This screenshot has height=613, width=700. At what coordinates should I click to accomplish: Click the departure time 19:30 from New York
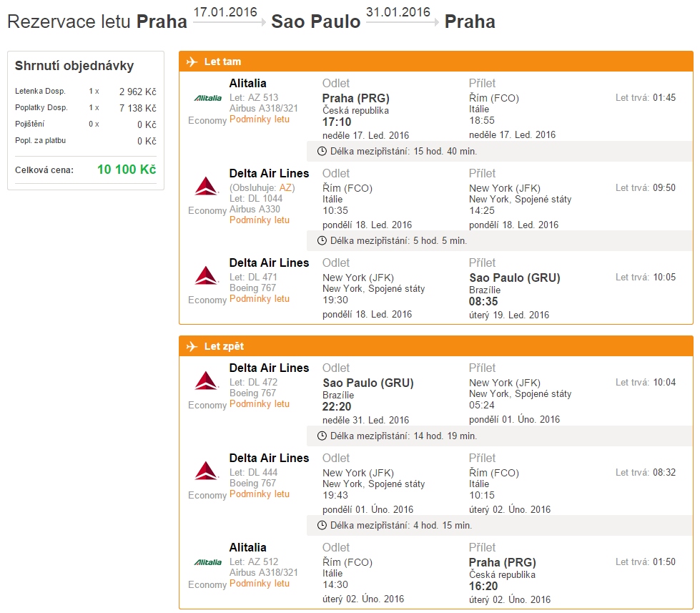pos(335,300)
